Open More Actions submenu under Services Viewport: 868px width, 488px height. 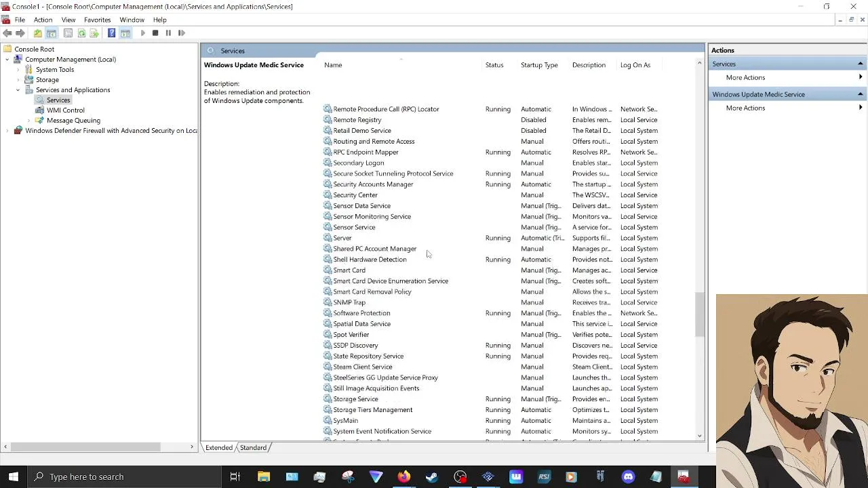coord(745,77)
